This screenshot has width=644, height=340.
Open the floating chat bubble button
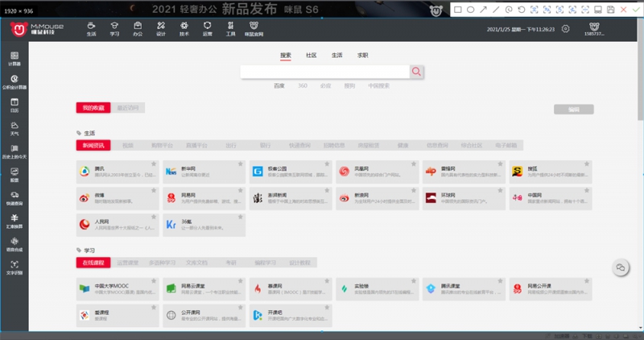[621, 267]
